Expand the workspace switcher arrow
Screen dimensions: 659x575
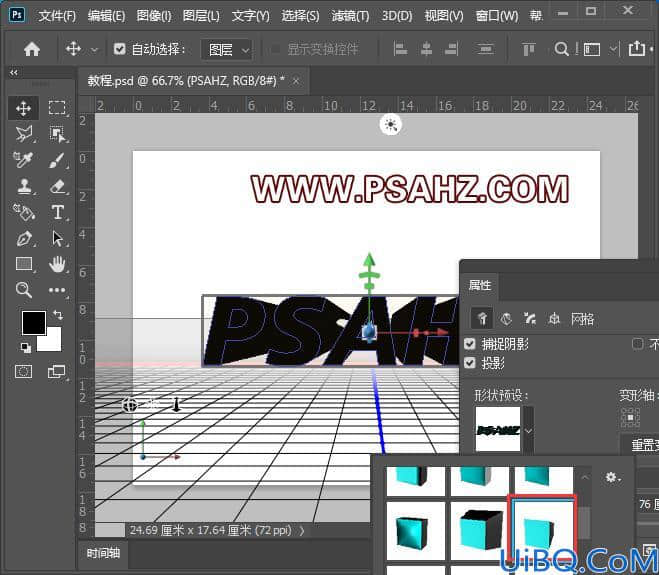point(613,49)
